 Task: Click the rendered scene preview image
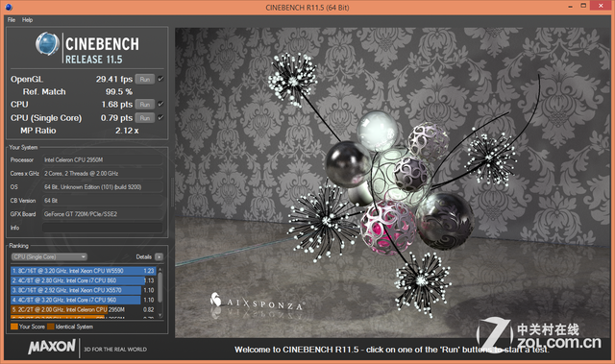393,182
